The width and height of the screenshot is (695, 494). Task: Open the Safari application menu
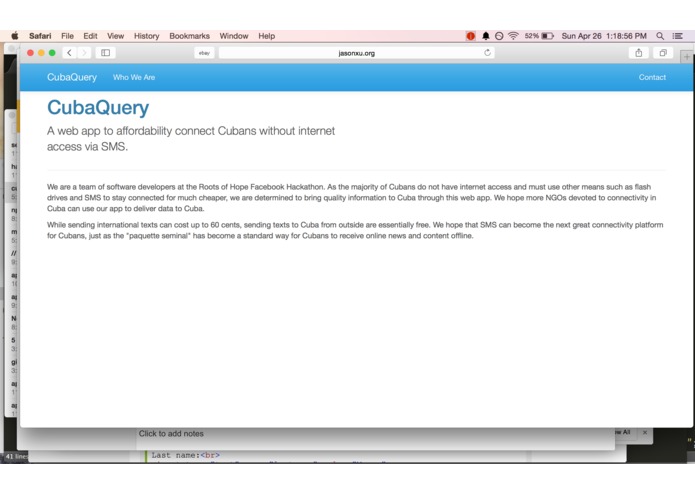pos(40,36)
